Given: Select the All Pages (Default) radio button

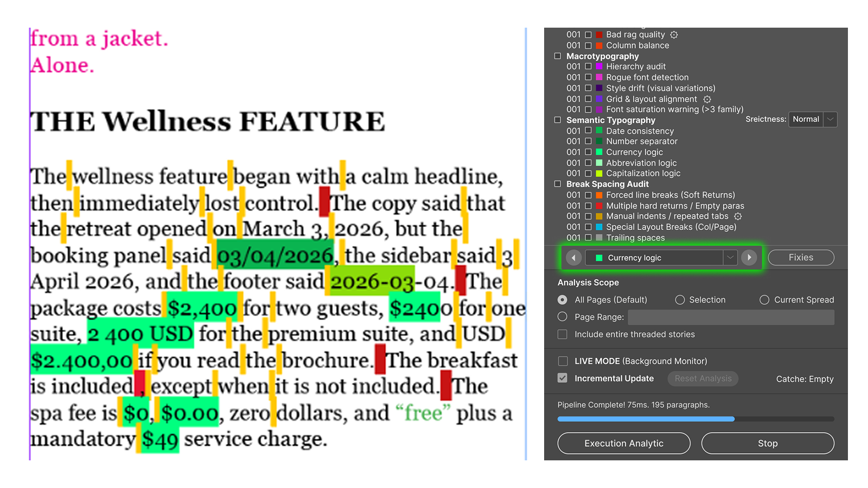Looking at the screenshot, I should point(563,300).
